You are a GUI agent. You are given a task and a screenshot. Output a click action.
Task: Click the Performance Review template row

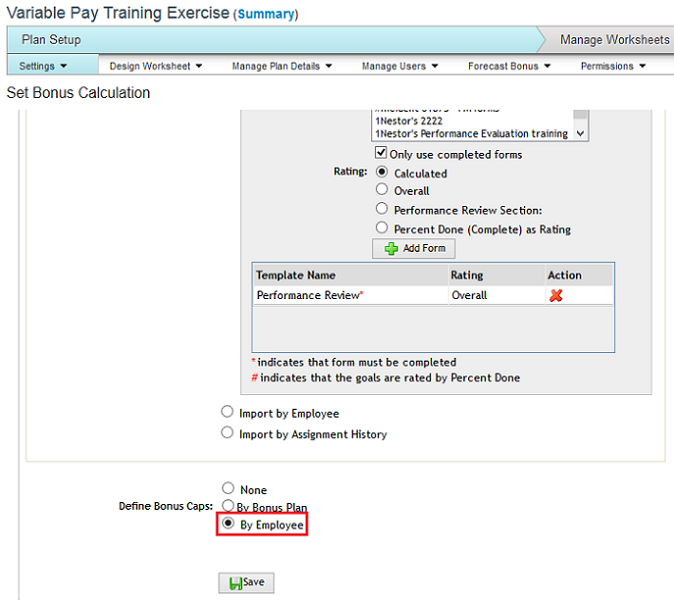433,295
